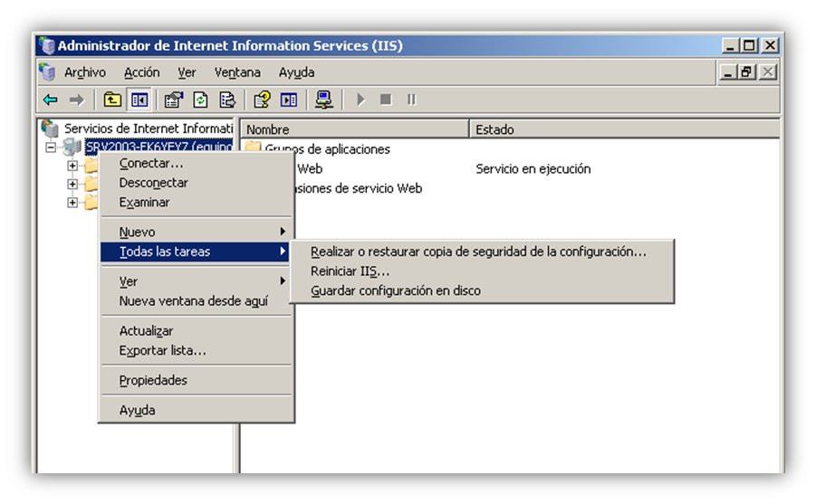
Task: Click the Servicios de Internet Information root icon
Action: pos(50,128)
